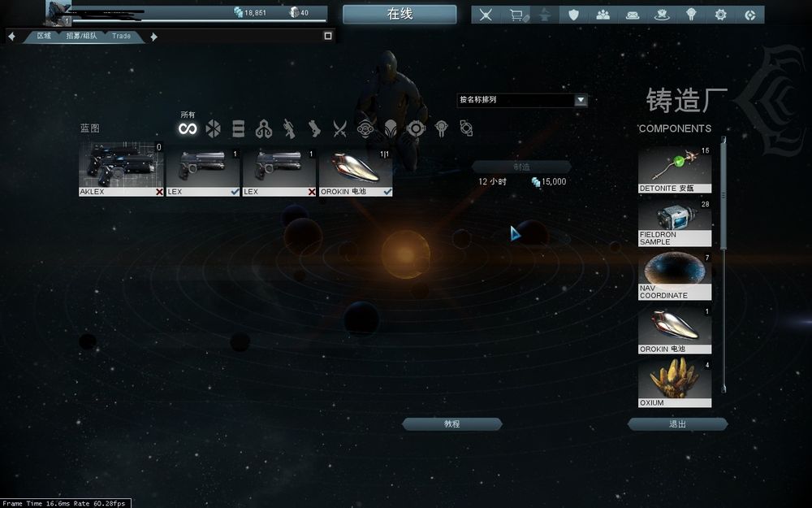Filter blueprints by secondary pistol icon
Viewport: 812px width, 508px height.
[314, 128]
